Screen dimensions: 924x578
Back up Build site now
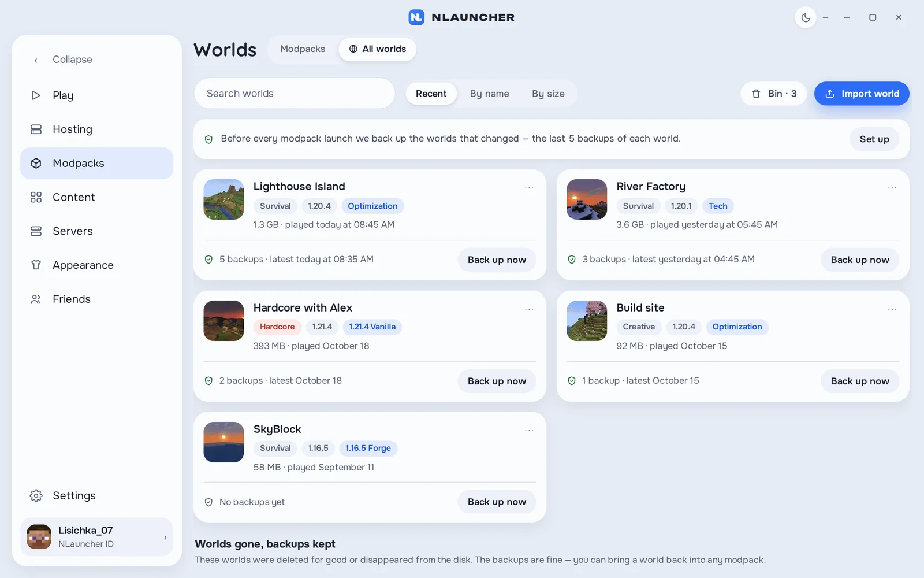tap(860, 381)
